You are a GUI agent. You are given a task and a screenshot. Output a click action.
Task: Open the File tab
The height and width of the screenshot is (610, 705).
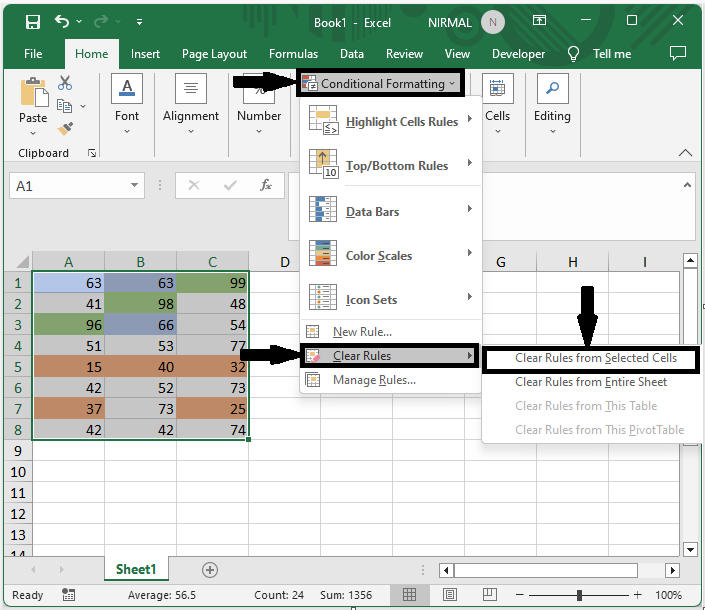pos(33,54)
